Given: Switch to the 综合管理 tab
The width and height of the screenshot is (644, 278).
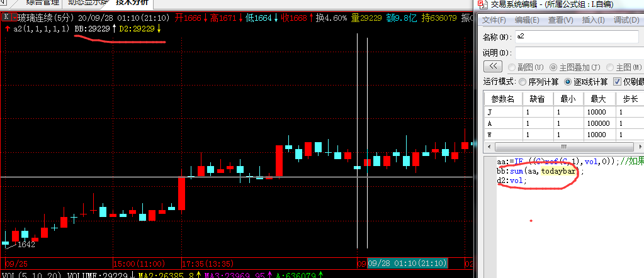Looking at the screenshot, I should [43, 3].
